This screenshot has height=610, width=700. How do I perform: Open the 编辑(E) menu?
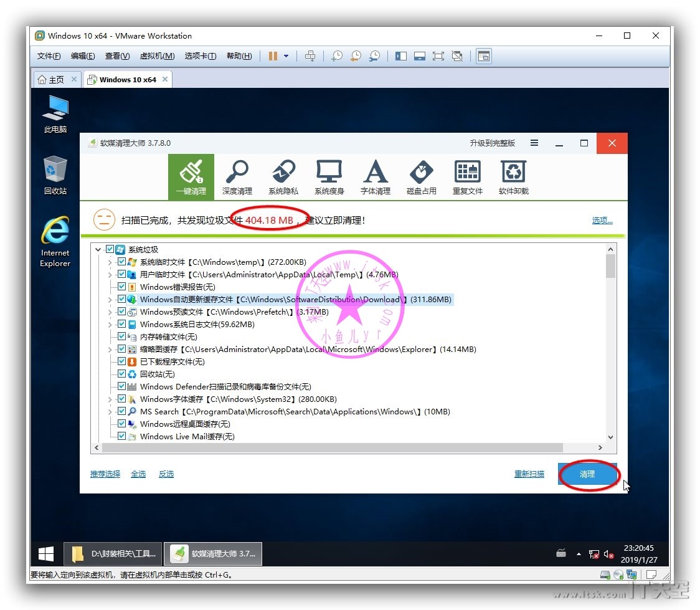(83, 56)
